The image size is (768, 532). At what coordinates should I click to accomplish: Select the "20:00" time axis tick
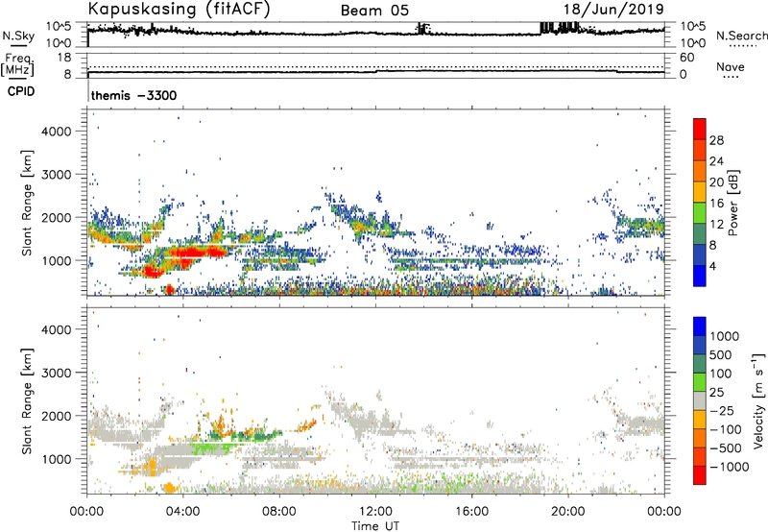(568, 512)
